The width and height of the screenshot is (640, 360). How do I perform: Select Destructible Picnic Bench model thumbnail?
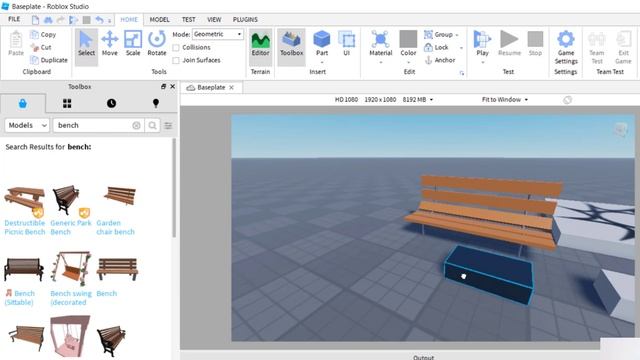(x=24, y=201)
